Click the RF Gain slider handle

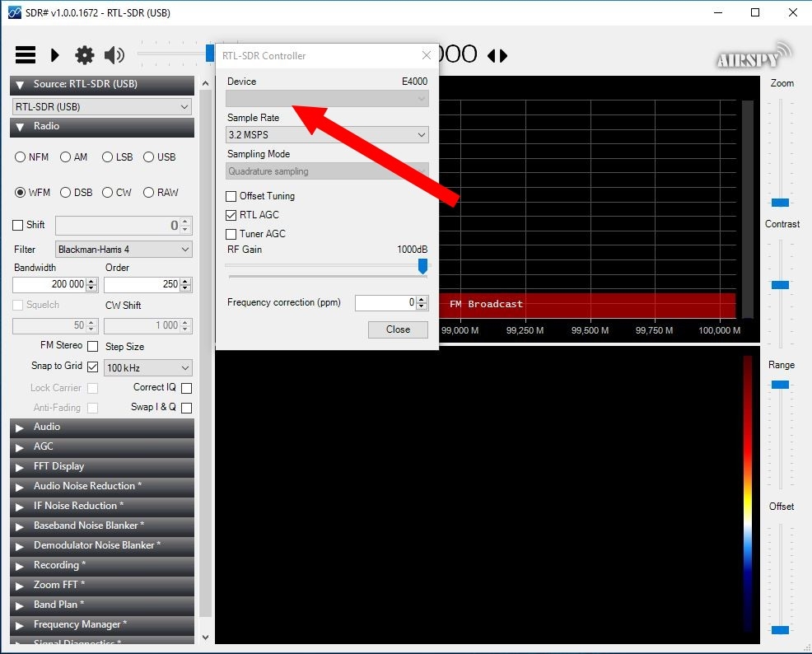coord(422,266)
